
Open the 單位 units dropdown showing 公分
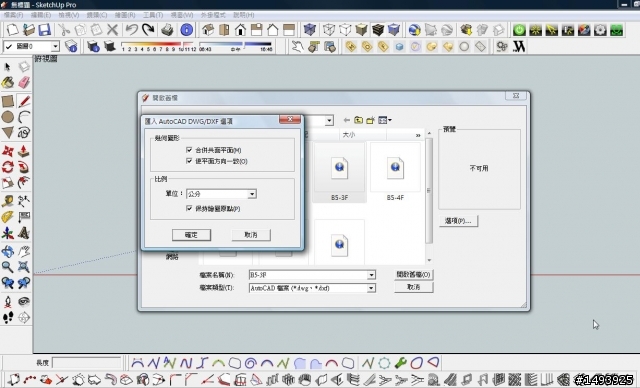[221, 194]
